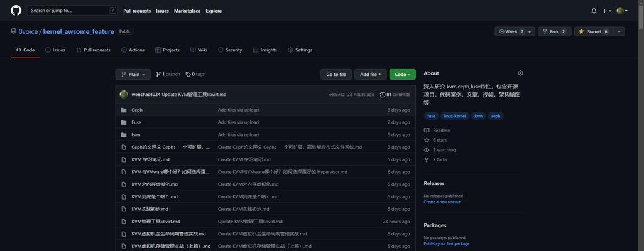Image resolution: width=644 pixels, height=251 pixels.
Task: Open the main branch selector
Action: pyautogui.click(x=133, y=75)
